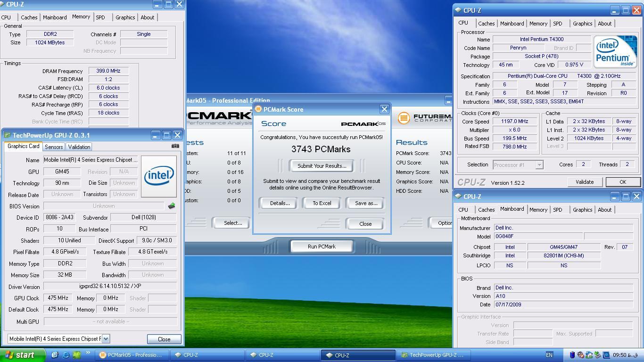Open Caches tab in top-left CPU-Z window
Image resolution: width=644 pixels, height=362 pixels.
tap(29, 17)
